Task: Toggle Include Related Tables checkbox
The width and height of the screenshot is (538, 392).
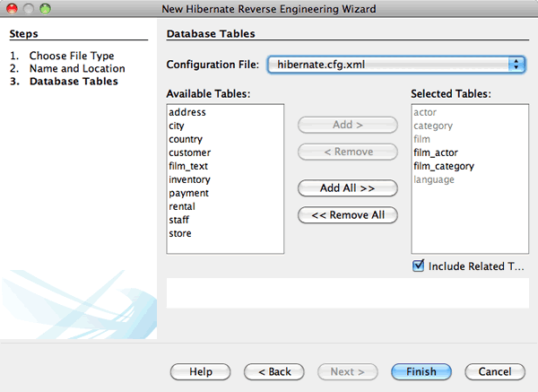Action: coord(418,266)
